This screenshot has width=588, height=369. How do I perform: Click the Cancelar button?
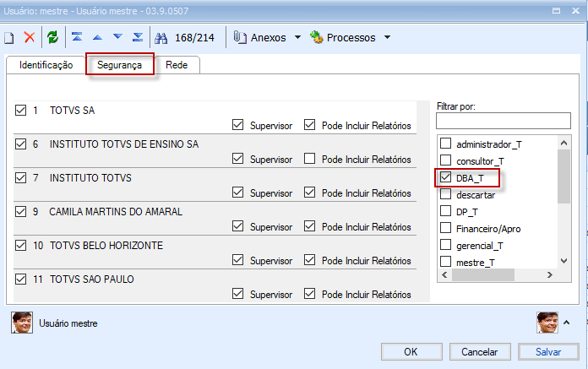pos(480,352)
